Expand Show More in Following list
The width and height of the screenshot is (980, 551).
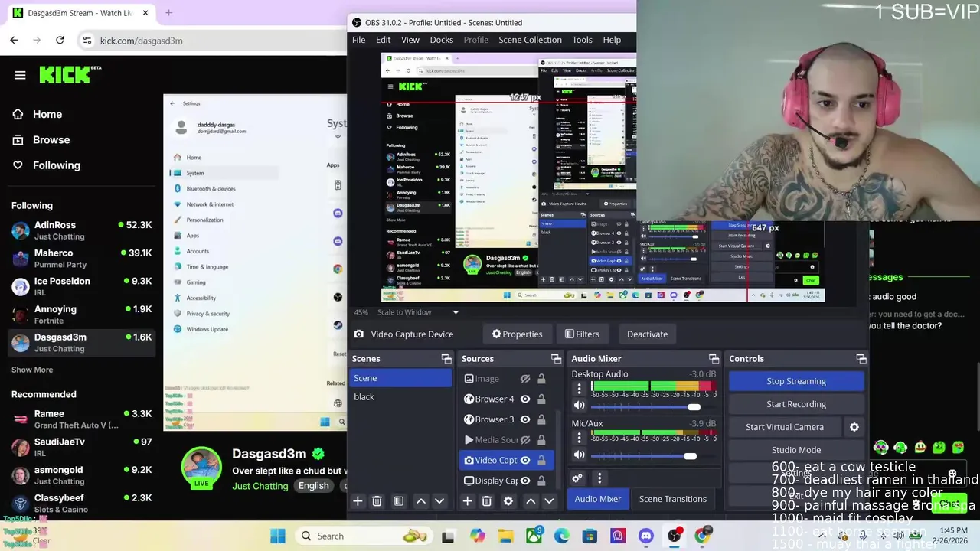click(32, 370)
